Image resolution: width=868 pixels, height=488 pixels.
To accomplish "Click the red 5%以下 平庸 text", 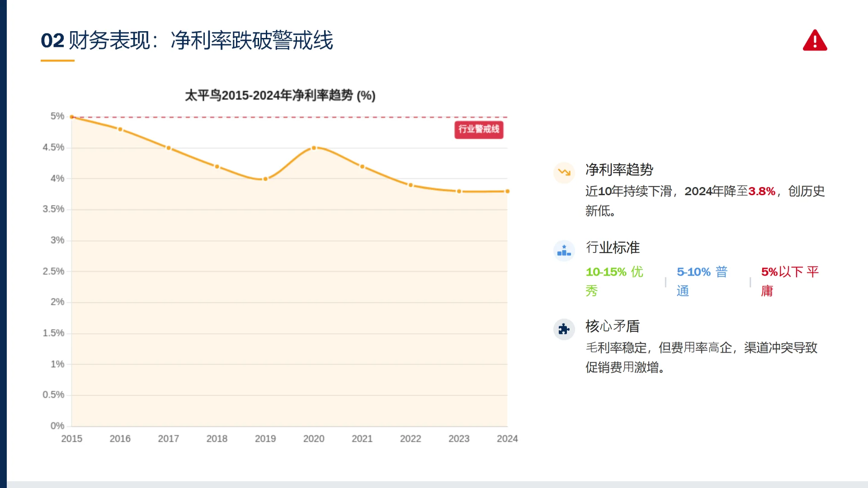I will click(790, 281).
